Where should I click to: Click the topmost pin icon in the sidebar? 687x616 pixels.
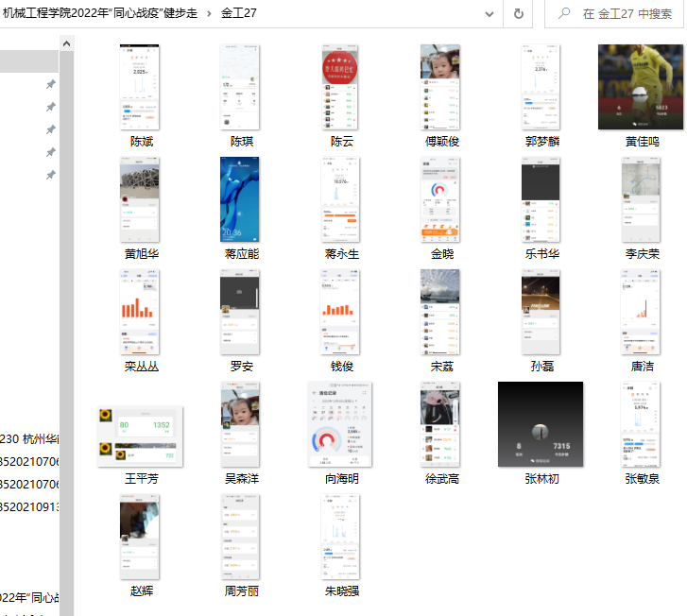pos(51,84)
